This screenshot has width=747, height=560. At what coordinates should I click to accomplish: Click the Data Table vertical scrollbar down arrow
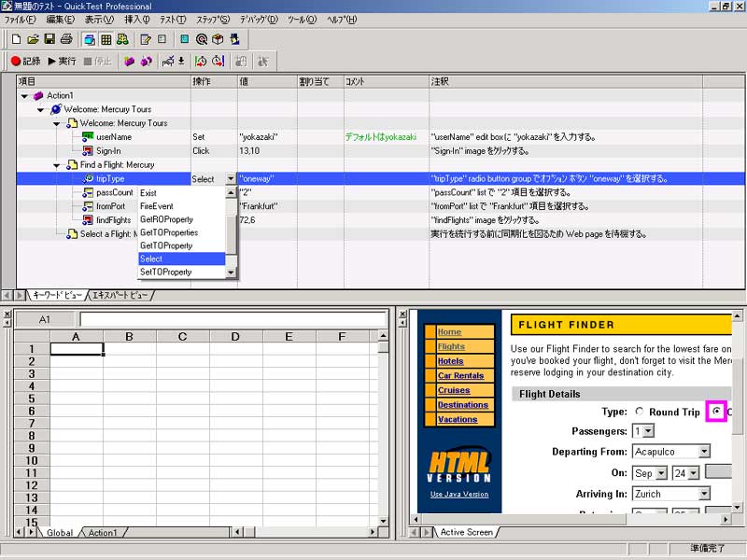point(383,521)
